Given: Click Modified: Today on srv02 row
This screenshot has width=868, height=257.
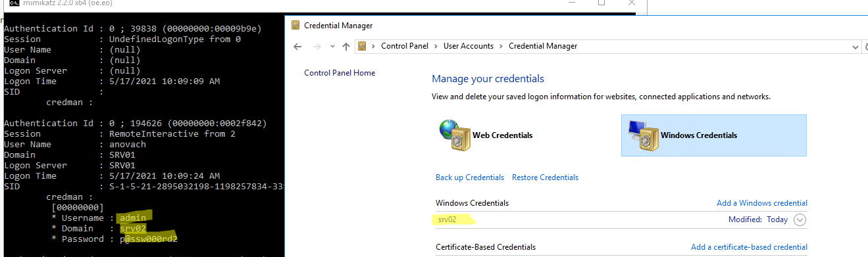Looking at the screenshot, I should [x=758, y=220].
